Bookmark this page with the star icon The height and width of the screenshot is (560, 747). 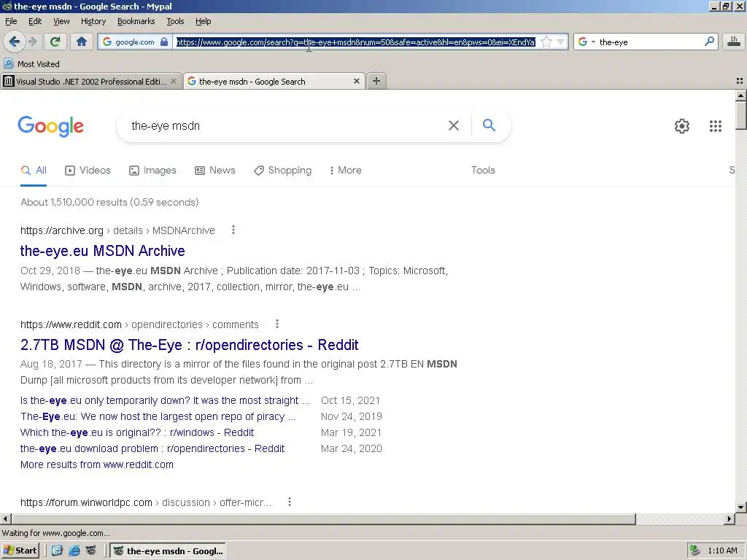(546, 42)
